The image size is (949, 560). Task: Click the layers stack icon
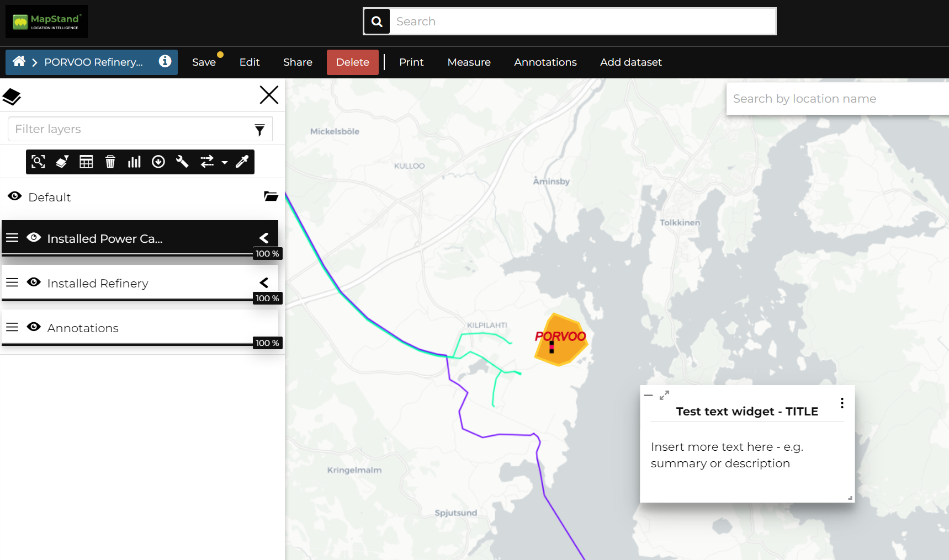click(12, 97)
